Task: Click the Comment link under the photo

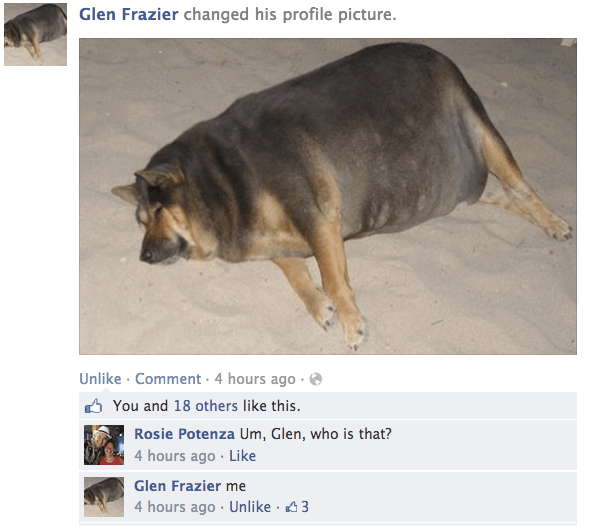Action: 168,379
